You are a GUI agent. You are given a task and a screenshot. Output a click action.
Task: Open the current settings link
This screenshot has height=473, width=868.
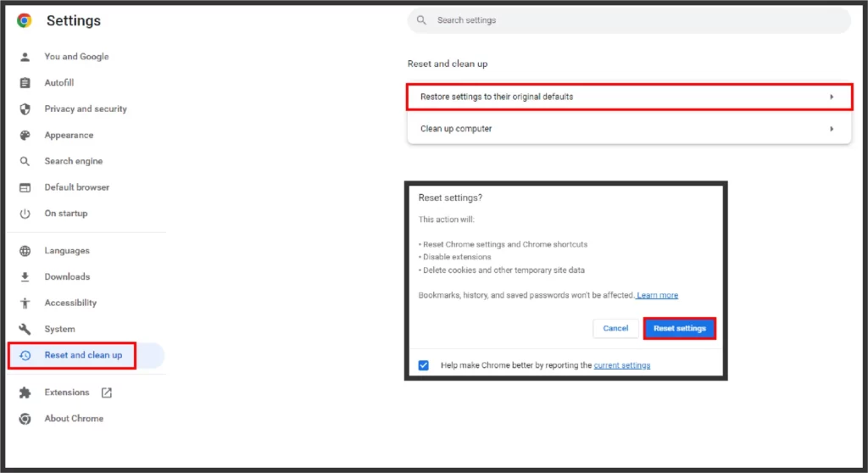(621, 365)
